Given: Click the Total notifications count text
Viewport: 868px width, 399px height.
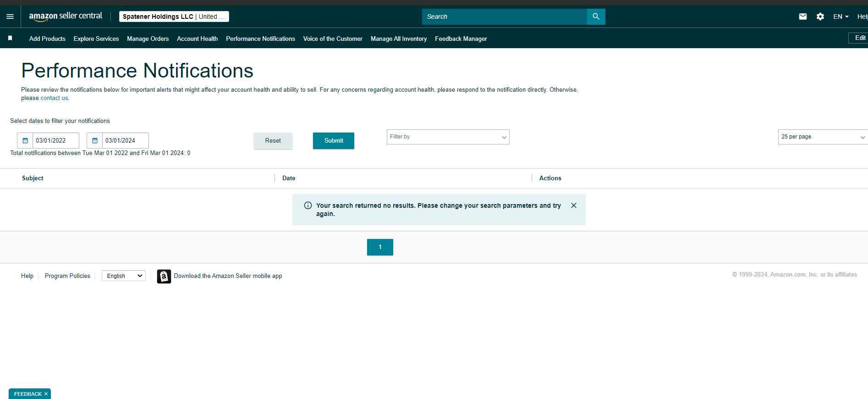Looking at the screenshot, I should click(x=100, y=153).
